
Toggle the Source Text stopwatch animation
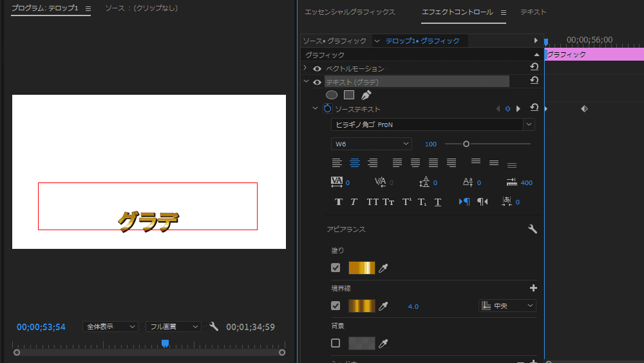[x=327, y=108]
